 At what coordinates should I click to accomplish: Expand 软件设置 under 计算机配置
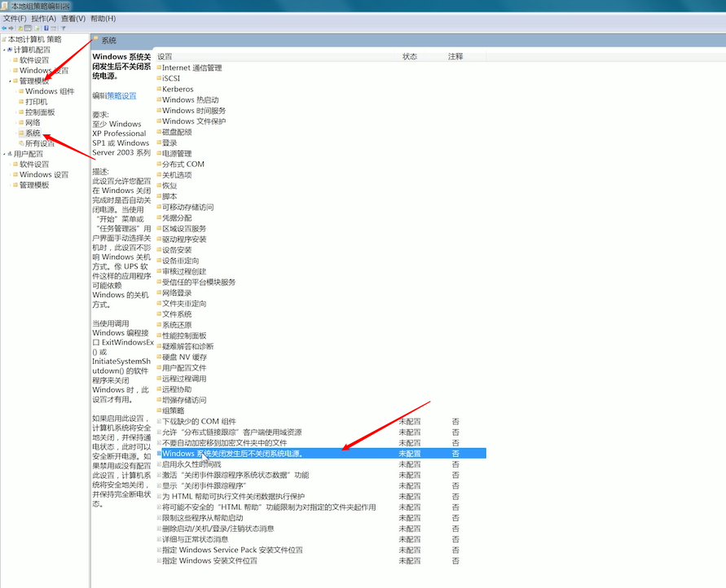click(x=11, y=60)
